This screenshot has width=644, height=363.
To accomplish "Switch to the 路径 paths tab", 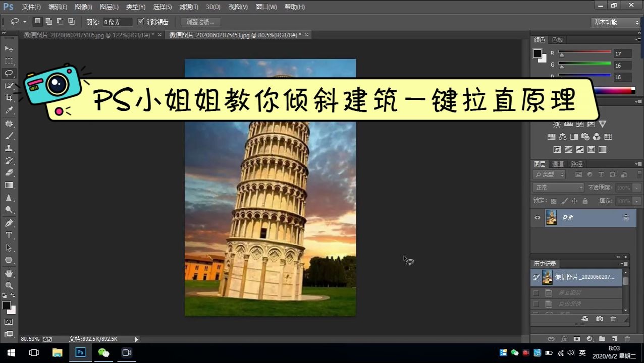I will 577,164.
